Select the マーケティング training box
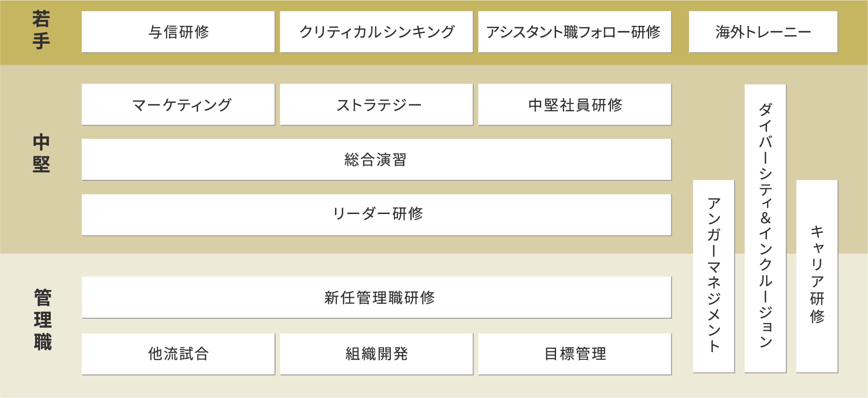This screenshot has height=398, width=868. click(x=178, y=105)
